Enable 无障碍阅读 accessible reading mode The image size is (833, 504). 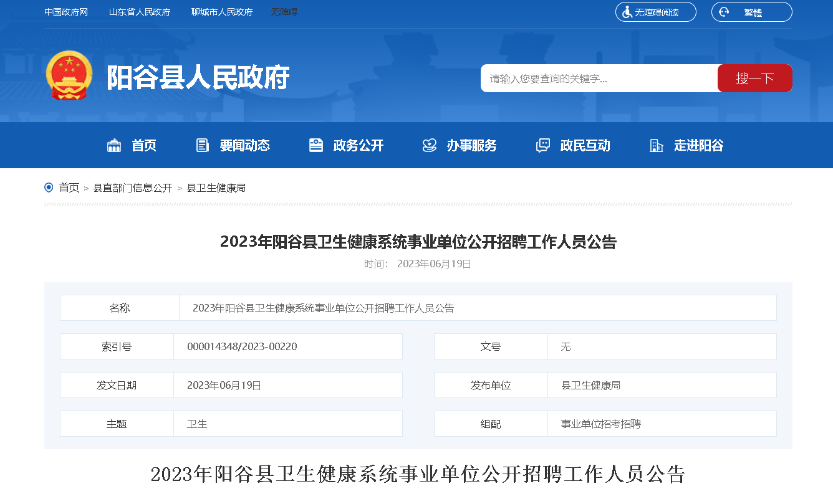tap(656, 12)
